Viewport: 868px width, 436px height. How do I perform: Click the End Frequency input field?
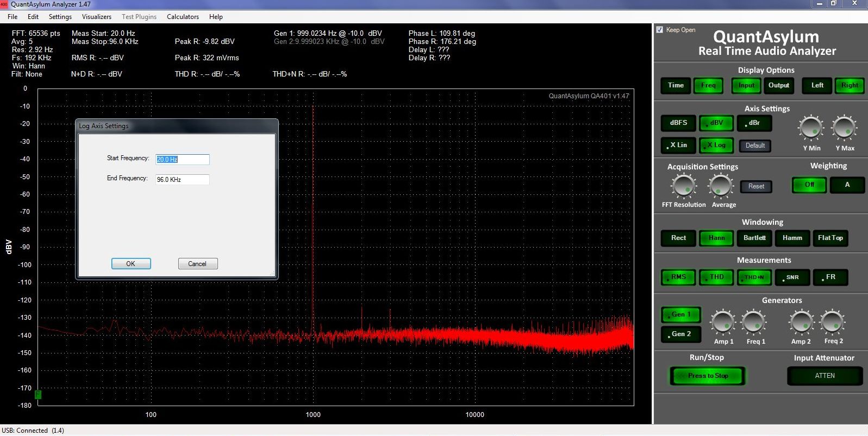click(x=182, y=180)
